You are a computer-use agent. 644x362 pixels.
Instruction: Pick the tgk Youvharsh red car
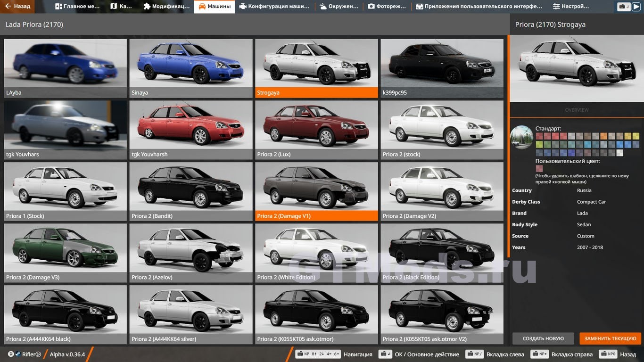(191, 130)
